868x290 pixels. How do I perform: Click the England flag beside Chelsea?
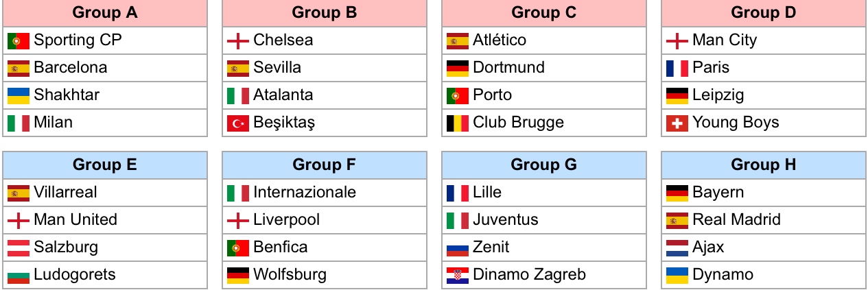[x=238, y=41]
